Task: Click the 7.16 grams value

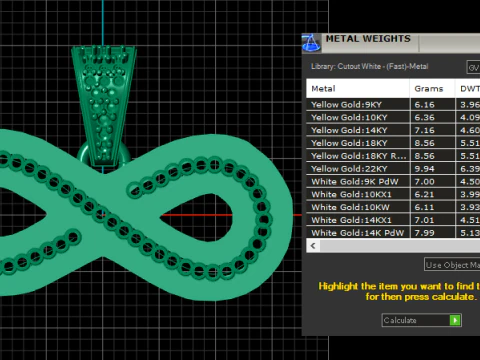Action: click(x=424, y=130)
